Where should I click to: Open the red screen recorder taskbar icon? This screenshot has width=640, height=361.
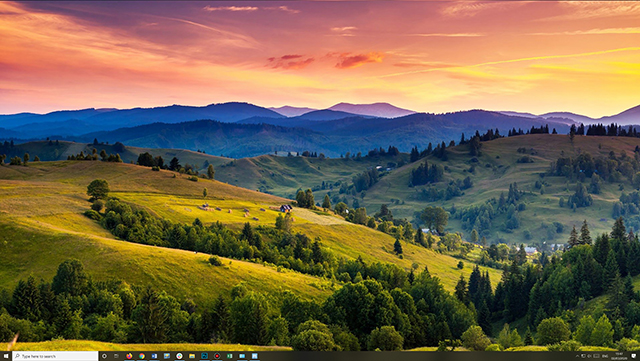tap(217, 356)
